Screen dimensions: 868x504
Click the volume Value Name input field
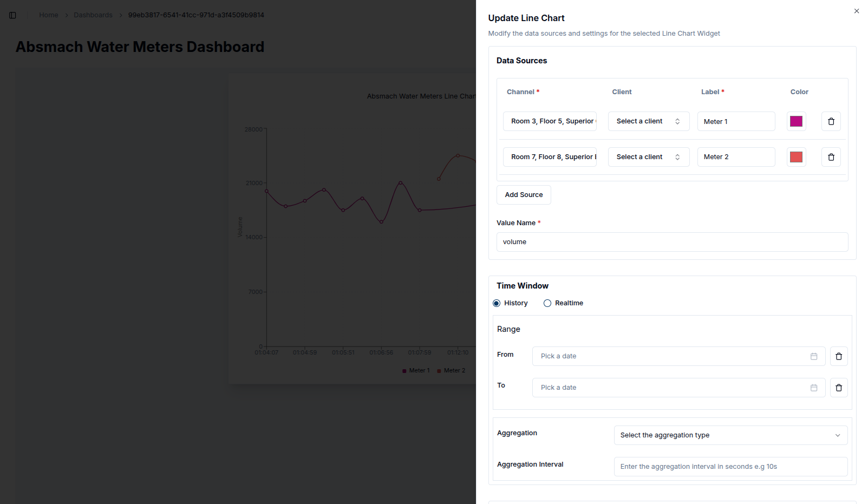tap(672, 242)
